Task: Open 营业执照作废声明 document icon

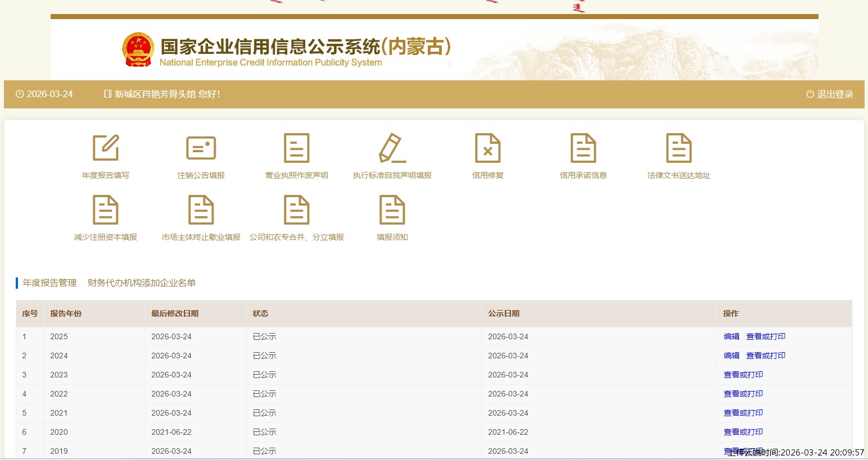Action: [x=296, y=148]
